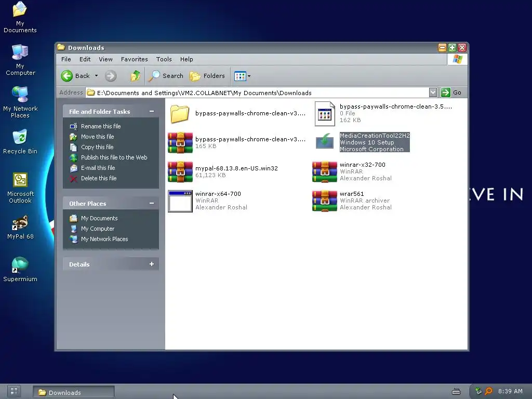Open the Tools menu

coord(164,59)
